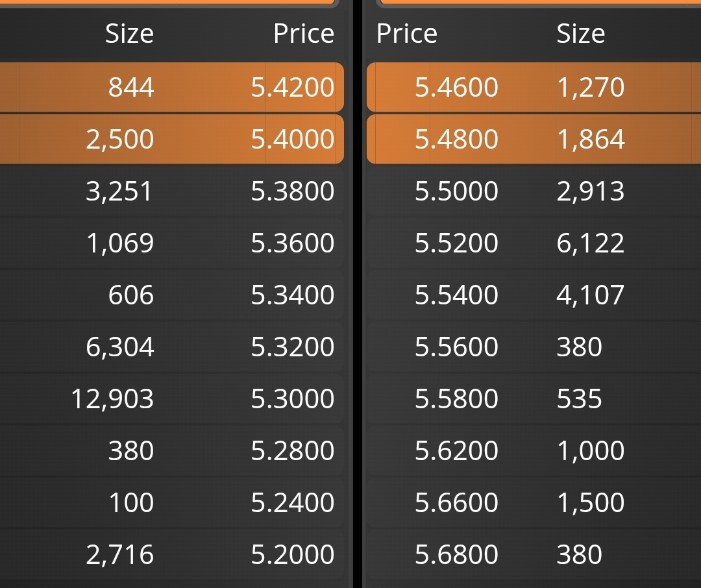The image size is (701, 588).
Task: Select the 2,716 bid at 5.2000
Action: [x=171, y=554]
